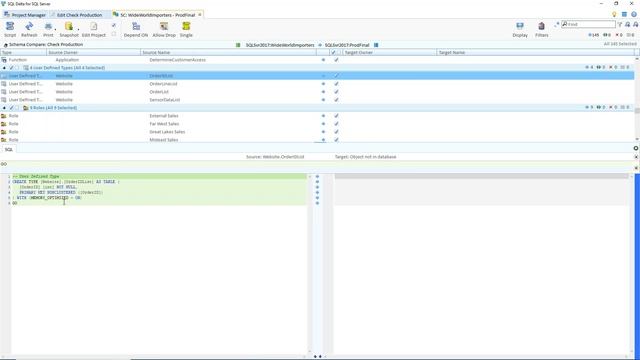Viewport: 640px width, 360px height.
Task: Uncheck the OrderLineList row checkbox
Action: pyautogui.click(x=336, y=84)
